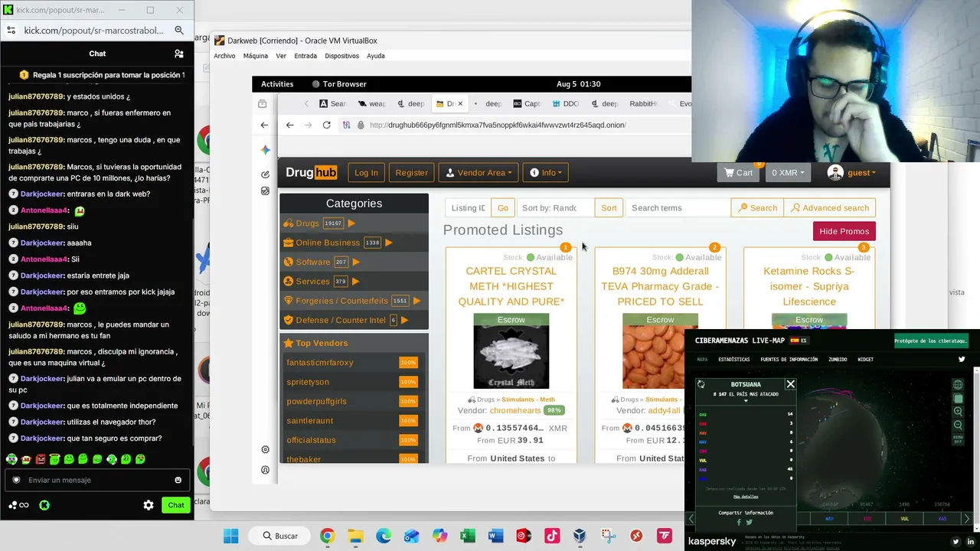Open Excel from the taskbar
The image size is (980, 551).
pos(468,536)
